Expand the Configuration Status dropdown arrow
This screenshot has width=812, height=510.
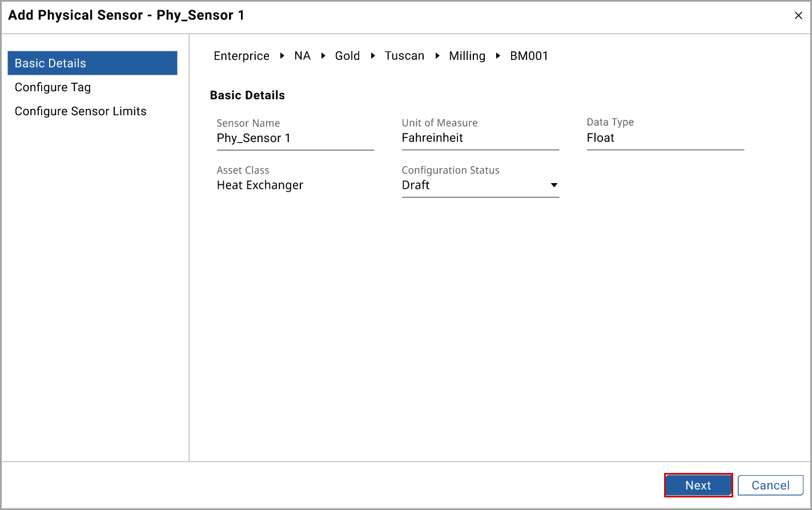point(553,185)
